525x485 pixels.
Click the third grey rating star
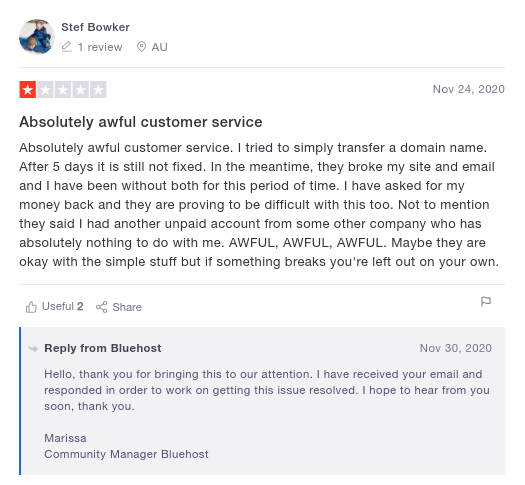click(63, 90)
